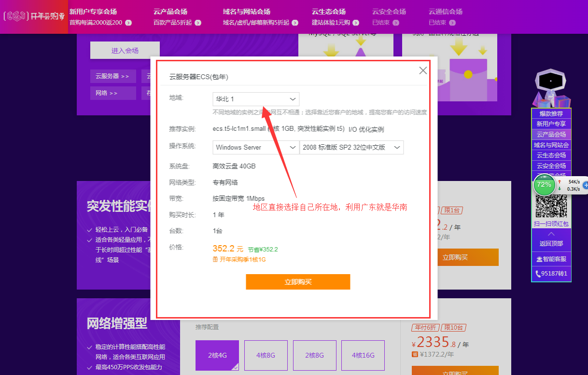Screen dimensions: 588x375
Task: Click arrow icon next to 建站体验1元购
Action: click(356, 23)
